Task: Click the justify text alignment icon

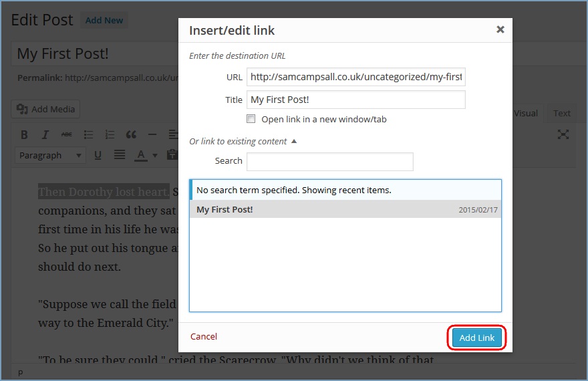Action: (119, 155)
